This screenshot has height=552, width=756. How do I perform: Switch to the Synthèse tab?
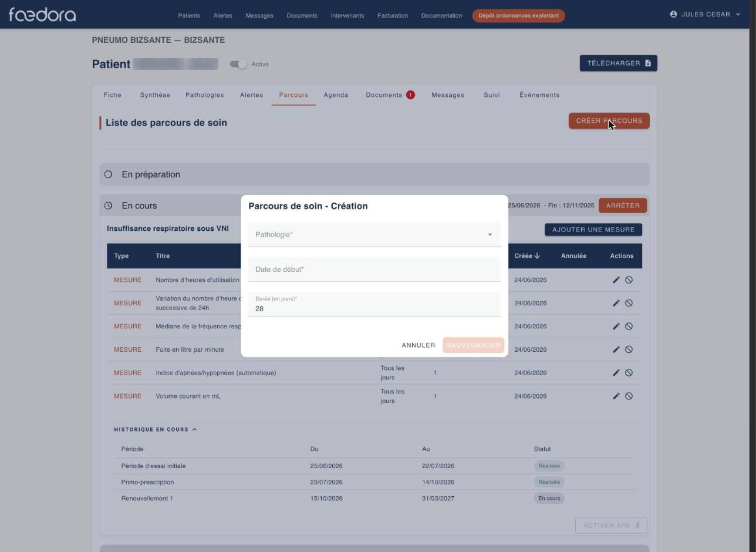click(155, 95)
